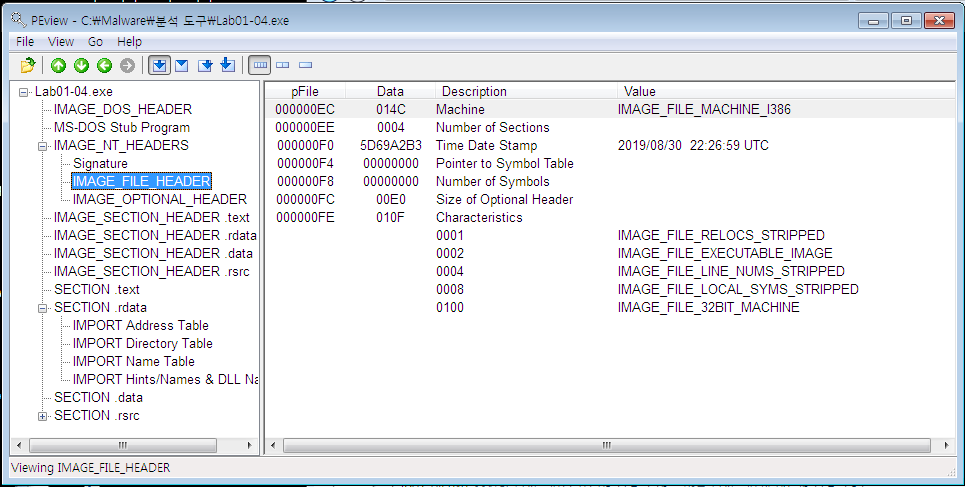The image size is (965, 487).
Task: Select IMAGE_DOS_HEADER in the tree
Action: coord(122,110)
